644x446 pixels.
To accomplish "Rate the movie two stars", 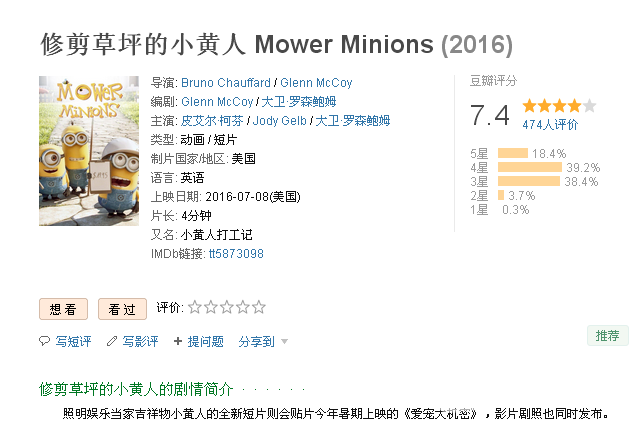I will pyautogui.click(x=211, y=307).
